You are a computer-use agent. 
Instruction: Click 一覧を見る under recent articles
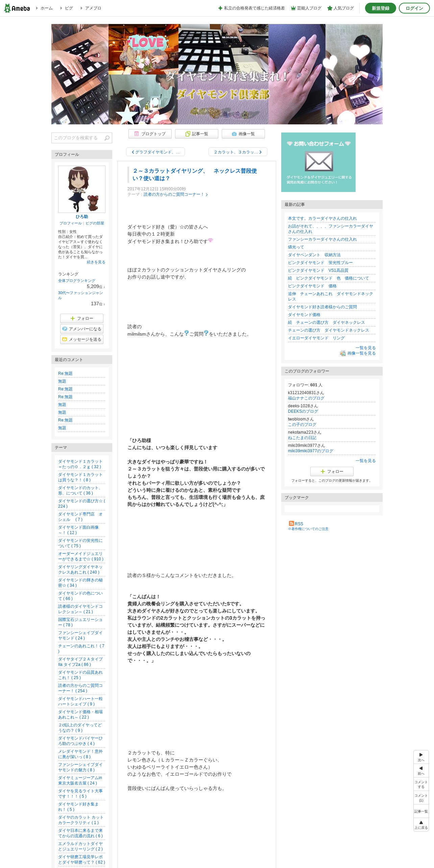[365, 348]
